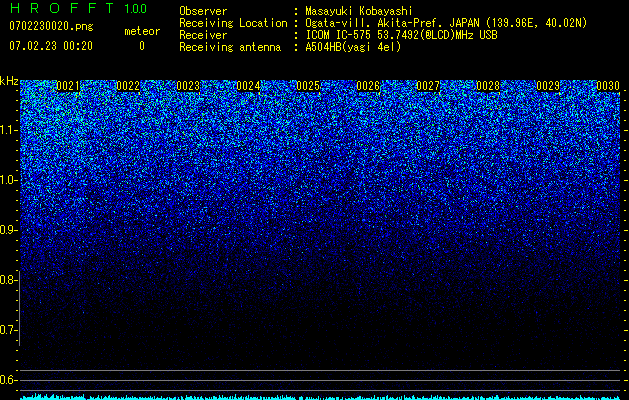Image resolution: width=629 pixels, height=400 pixels.
Task: Click the kHz axis unit label
Action: (x=9, y=81)
